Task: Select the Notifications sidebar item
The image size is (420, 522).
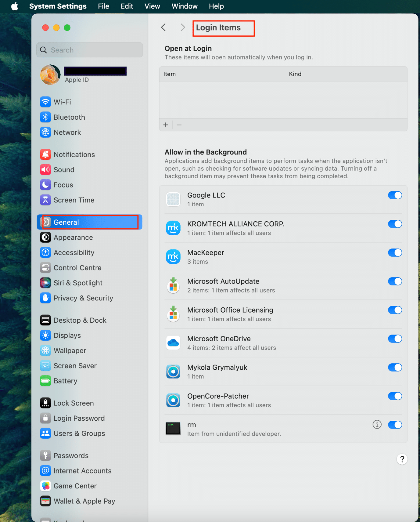Action: tap(74, 154)
